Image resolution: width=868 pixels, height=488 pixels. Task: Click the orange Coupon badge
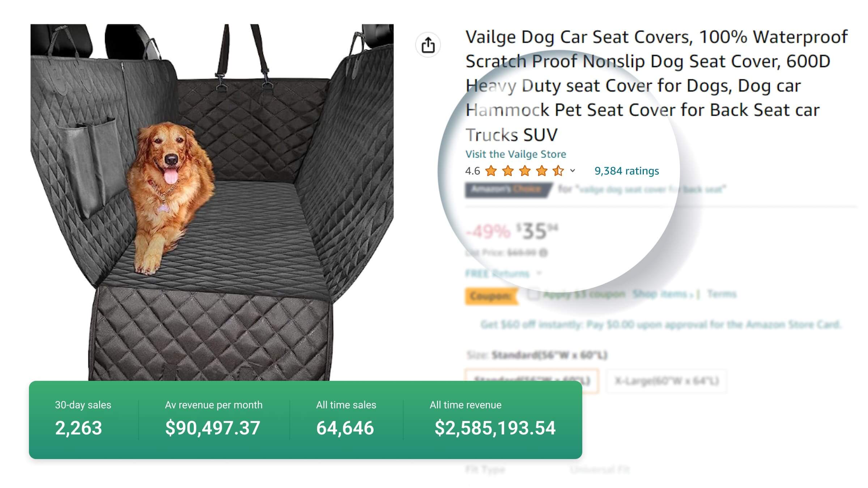[491, 296]
